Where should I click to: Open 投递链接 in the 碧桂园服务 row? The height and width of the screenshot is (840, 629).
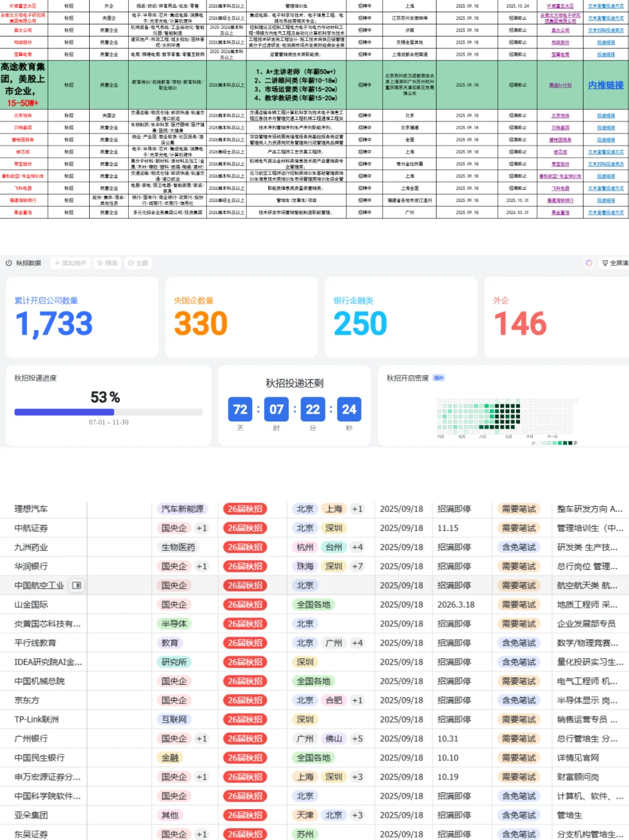(606, 140)
